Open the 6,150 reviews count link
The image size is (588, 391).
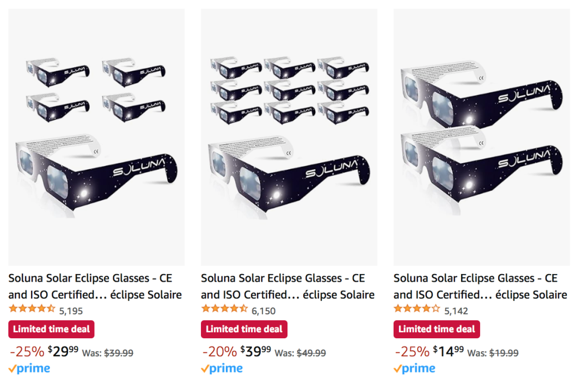point(264,311)
